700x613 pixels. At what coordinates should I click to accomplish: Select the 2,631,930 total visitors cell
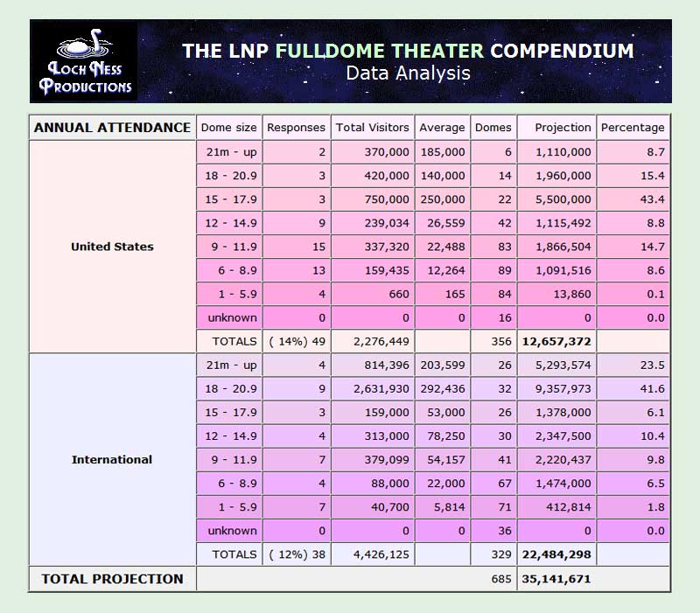[x=373, y=388]
